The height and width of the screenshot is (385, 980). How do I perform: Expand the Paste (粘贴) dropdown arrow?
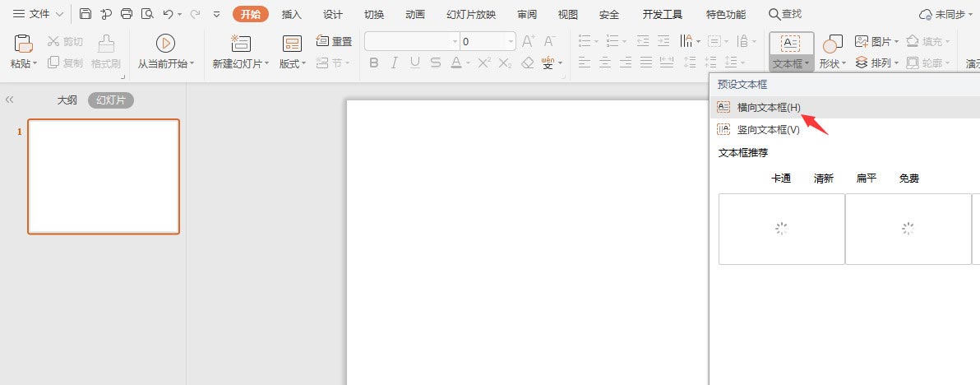pos(35,63)
